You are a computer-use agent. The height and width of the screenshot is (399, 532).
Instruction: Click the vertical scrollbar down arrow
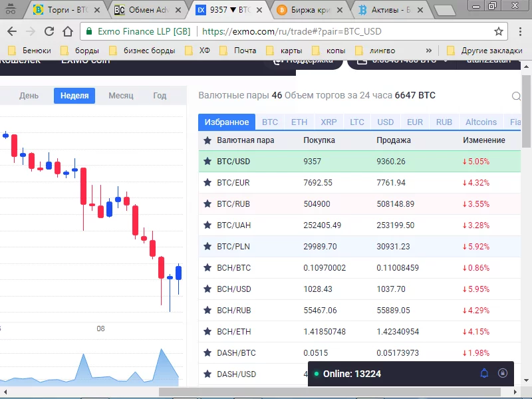526,380
